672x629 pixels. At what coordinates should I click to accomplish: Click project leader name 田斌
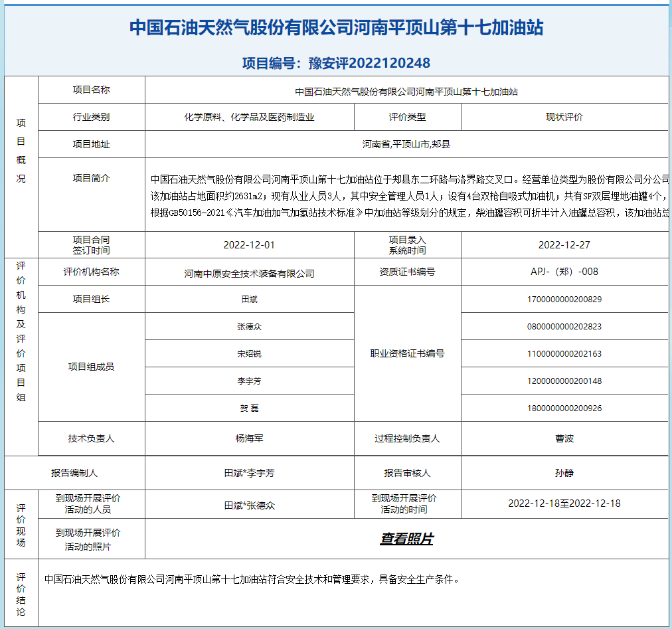(250, 300)
